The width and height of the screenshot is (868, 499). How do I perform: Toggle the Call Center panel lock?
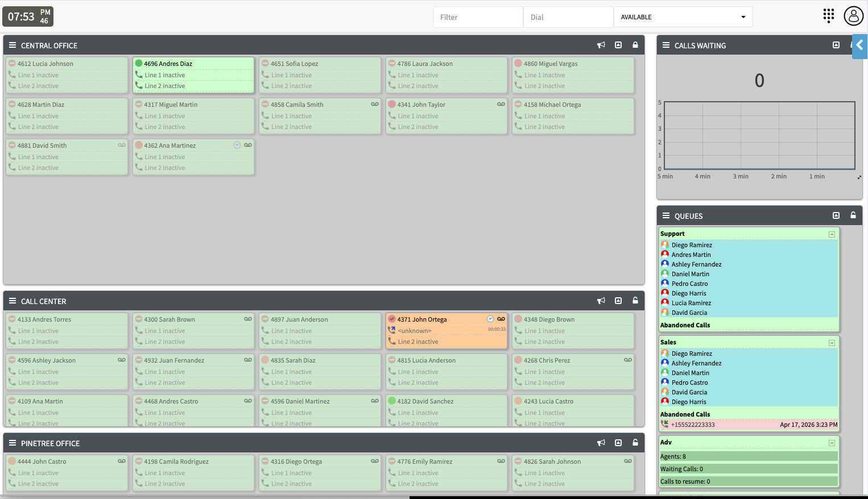click(x=635, y=301)
